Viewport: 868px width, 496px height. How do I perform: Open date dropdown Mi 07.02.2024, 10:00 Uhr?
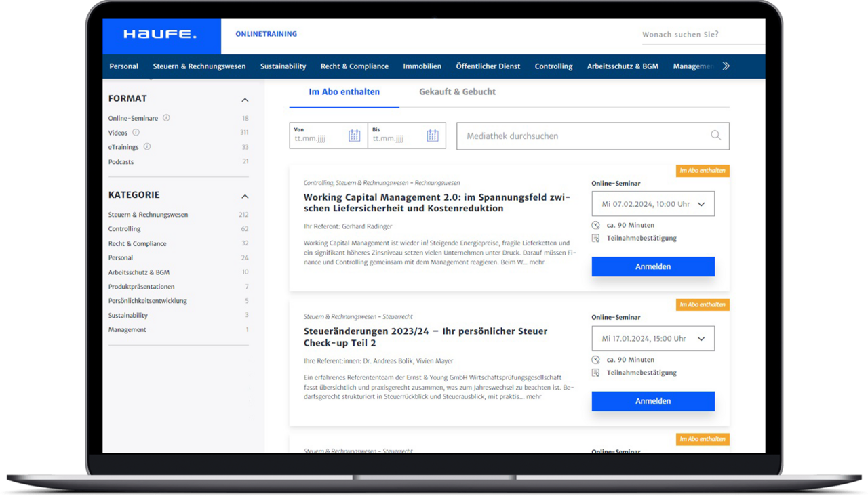[652, 204]
